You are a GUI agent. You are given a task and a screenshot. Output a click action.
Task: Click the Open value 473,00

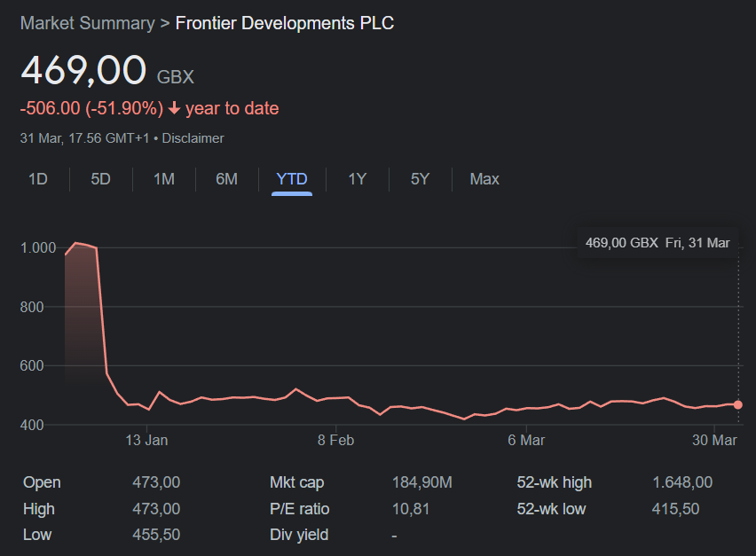coord(156,482)
